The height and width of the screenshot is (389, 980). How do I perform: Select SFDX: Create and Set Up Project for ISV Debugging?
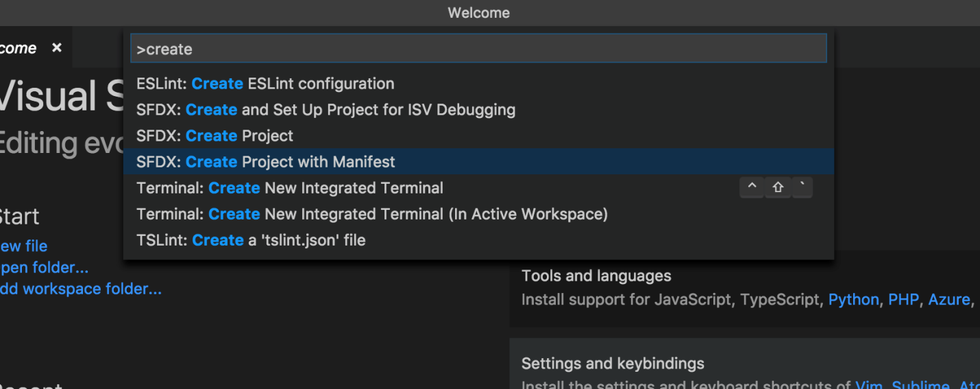click(326, 110)
